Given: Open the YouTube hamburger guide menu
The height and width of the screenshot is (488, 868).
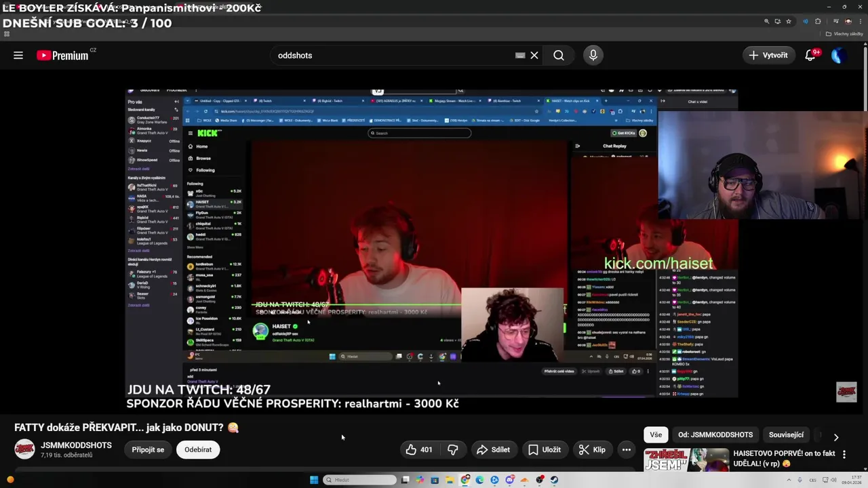Looking at the screenshot, I should (x=18, y=56).
